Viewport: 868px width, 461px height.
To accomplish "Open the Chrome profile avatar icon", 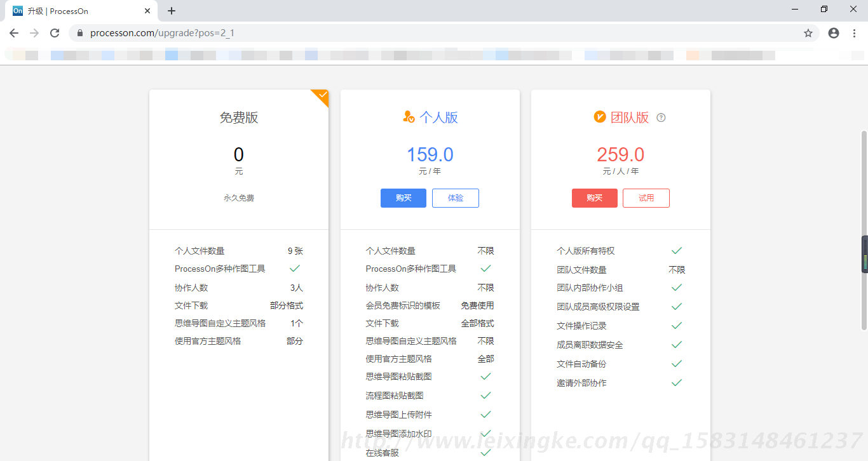I will (834, 33).
